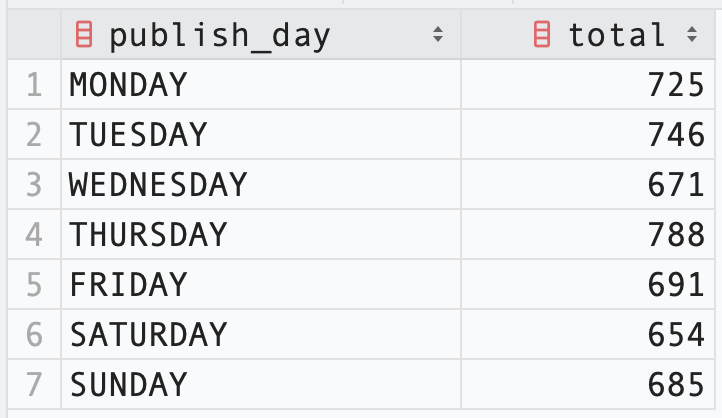This screenshot has width=722, height=418.
Task: Click the THURSDAY cell
Action: (x=261, y=235)
